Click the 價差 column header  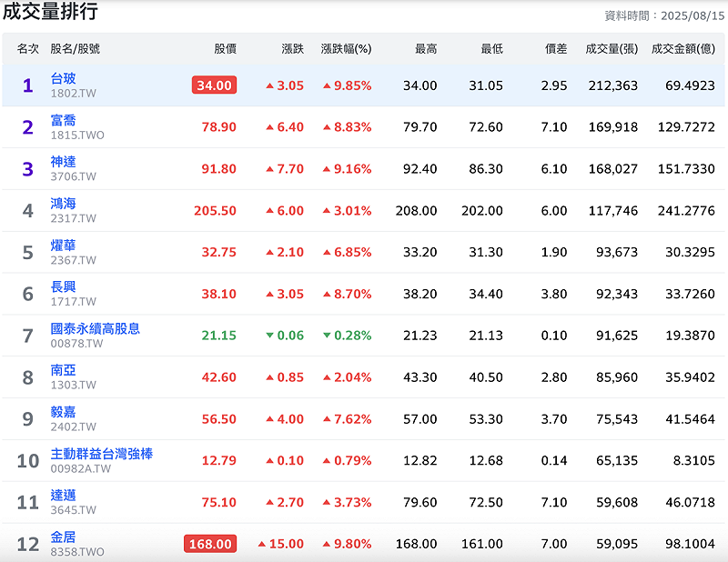pos(556,49)
